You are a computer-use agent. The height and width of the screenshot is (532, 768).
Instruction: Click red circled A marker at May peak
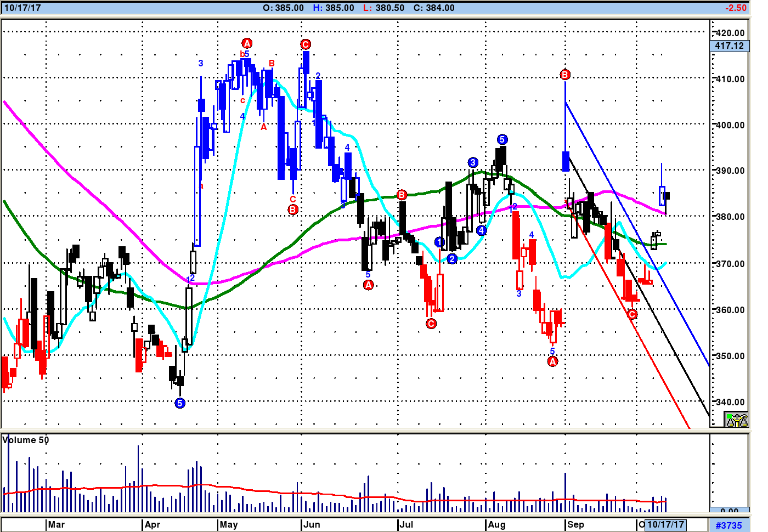(247, 43)
